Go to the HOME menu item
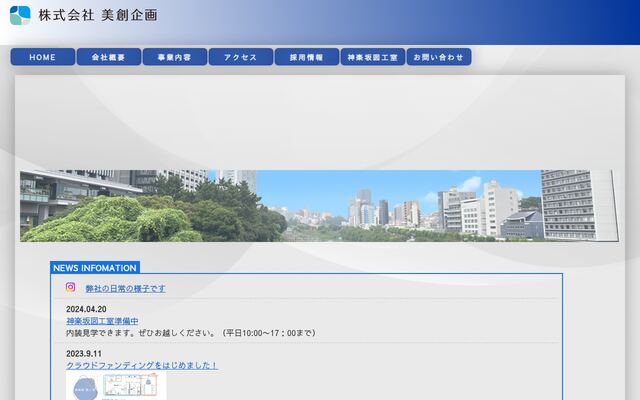The height and width of the screenshot is (400, 640). click(43, 57)
